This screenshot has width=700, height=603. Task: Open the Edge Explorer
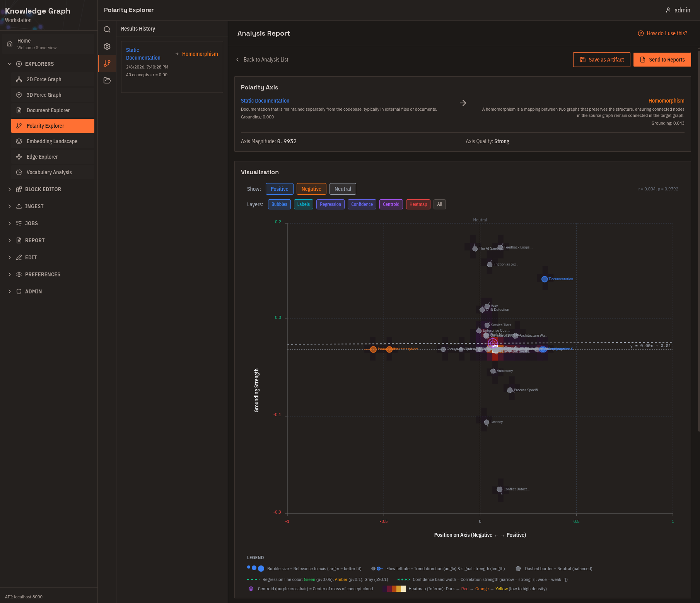tap(41, 156)
